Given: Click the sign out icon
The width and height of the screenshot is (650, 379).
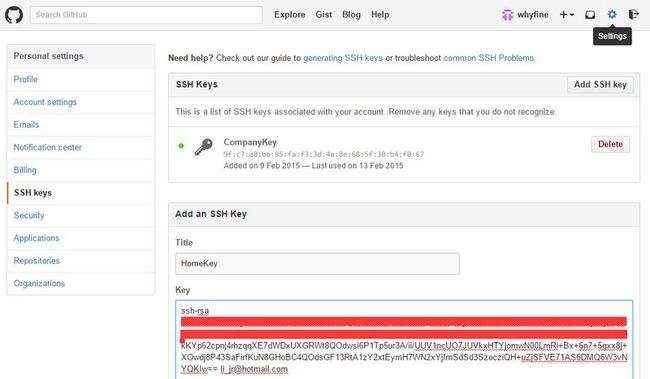Looking at the screenshot, I should pyautogui.click(x=633, y=15).
